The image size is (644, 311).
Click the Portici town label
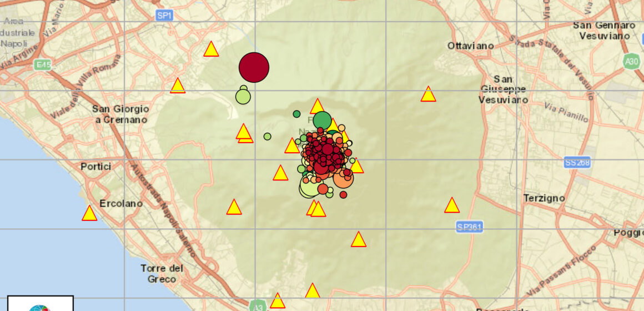(95, 167)
